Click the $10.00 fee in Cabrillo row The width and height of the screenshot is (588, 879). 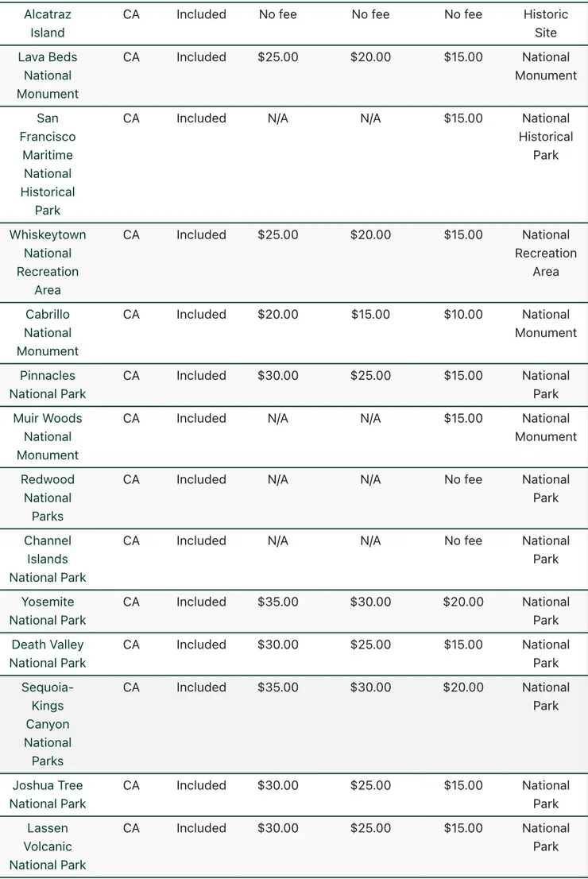coord(463,315)
